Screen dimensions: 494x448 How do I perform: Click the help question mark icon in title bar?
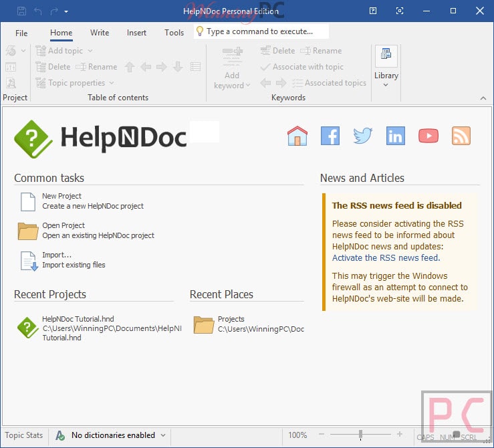(x=373, y=11)
